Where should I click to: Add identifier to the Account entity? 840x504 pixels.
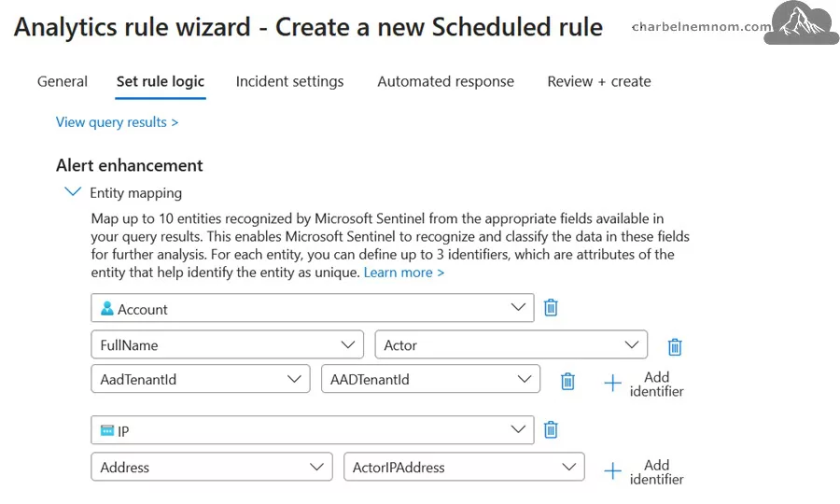(x=644, y=384)
